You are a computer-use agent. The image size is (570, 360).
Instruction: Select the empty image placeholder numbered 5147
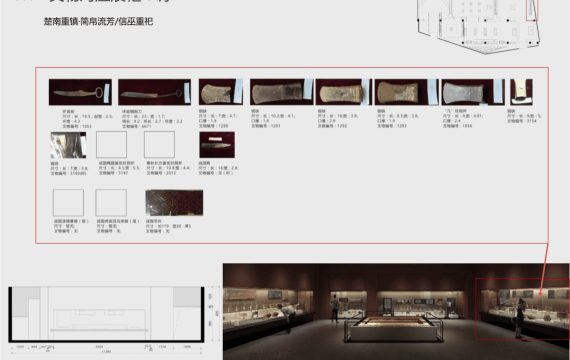tap(112, 145)
